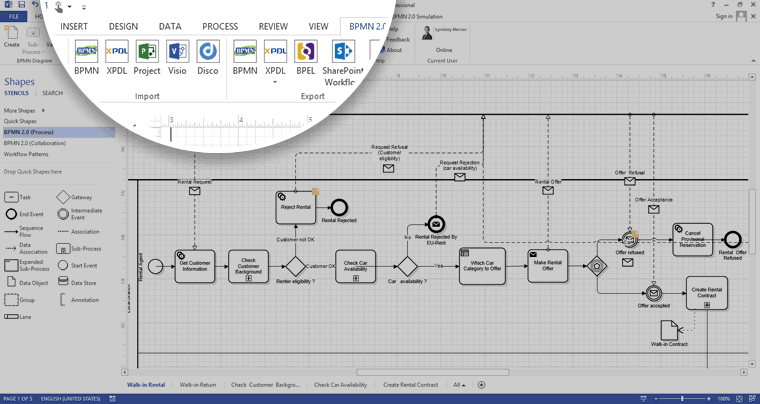This screenshot has width=760, height=404.
Task: Select the Task shape in stencil
Action: click(11, 197)
